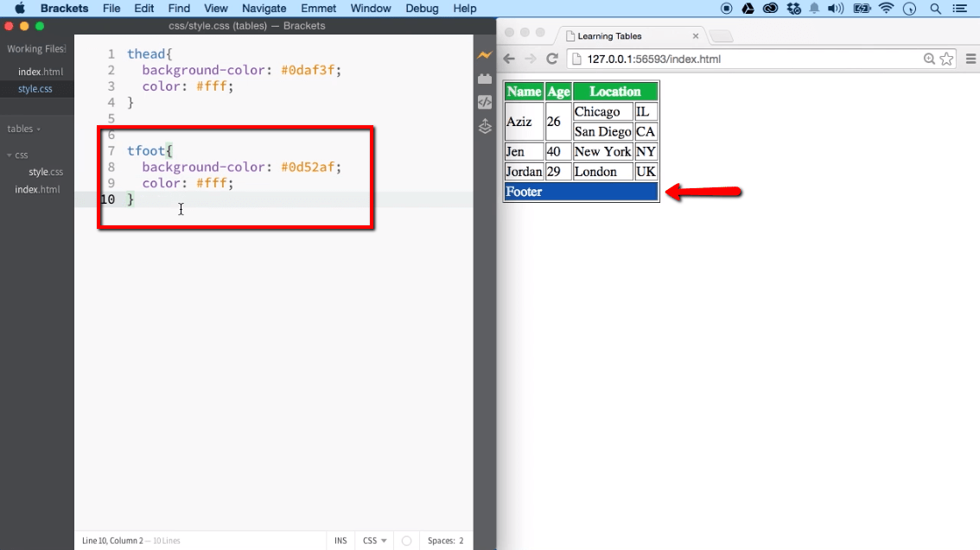Click the #0daf3f color value
The height and width of the screenshot is (550, 980).
coord(308,70)
